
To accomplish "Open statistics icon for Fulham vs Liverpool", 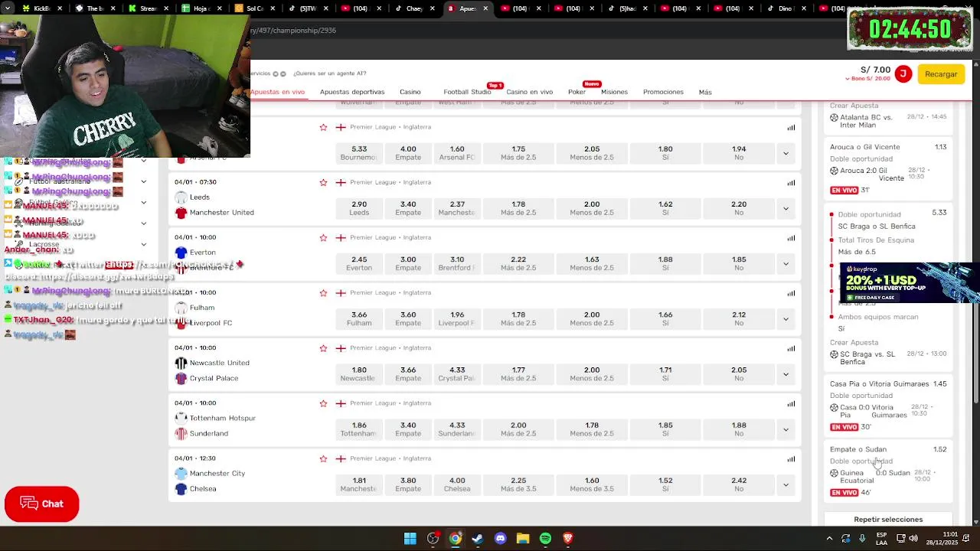I will tap(791, 293).
